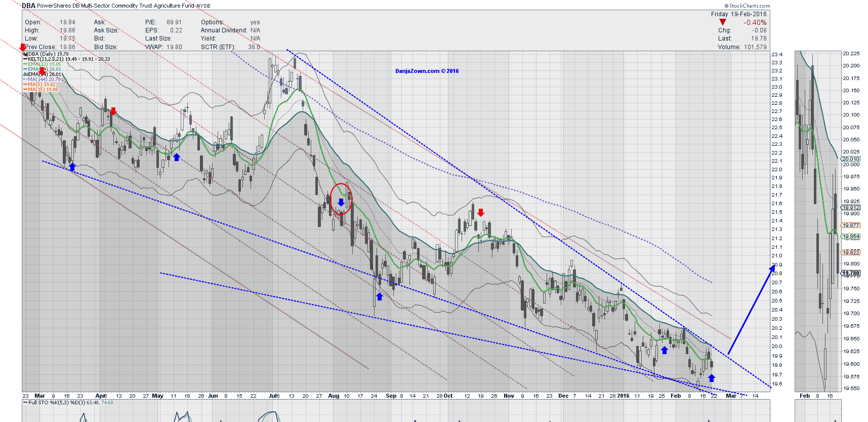Click the orange MA(5) 19.82 legend entry

pyautogui.click(x=39, y=85)
